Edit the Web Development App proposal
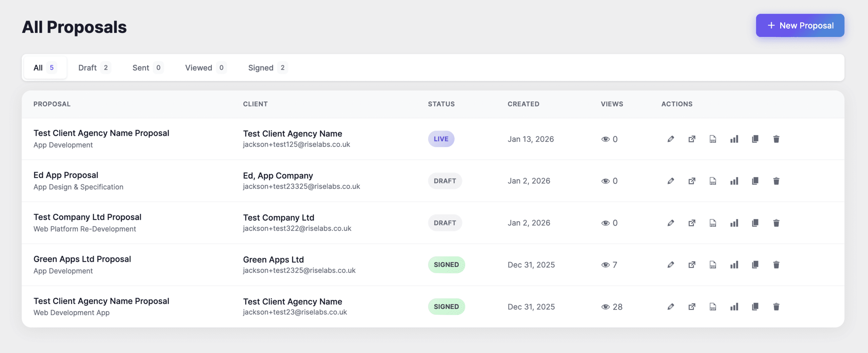Viewport: 868px width, 353px height. coord(671,307)
